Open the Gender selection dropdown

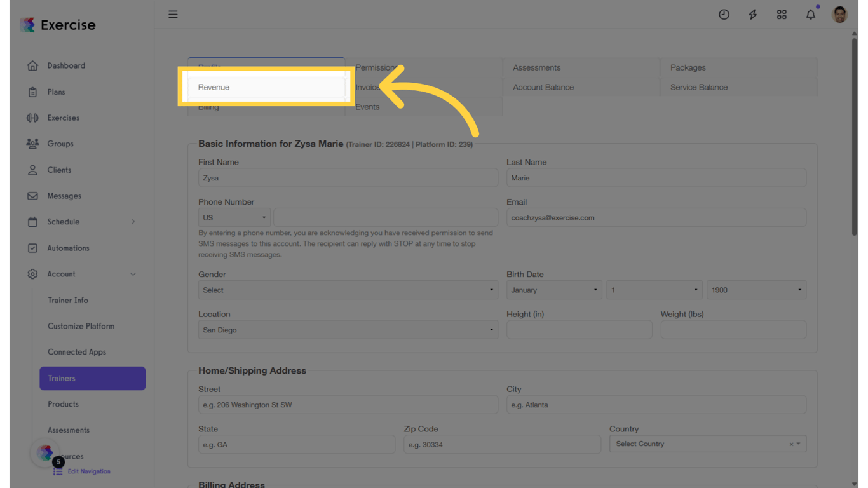pos(348,290)
